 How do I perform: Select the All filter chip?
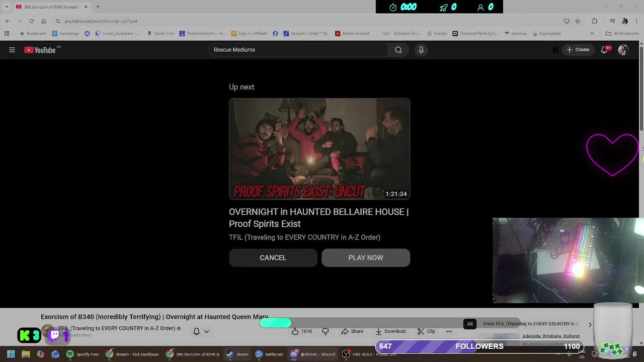[x=470, y=324]
